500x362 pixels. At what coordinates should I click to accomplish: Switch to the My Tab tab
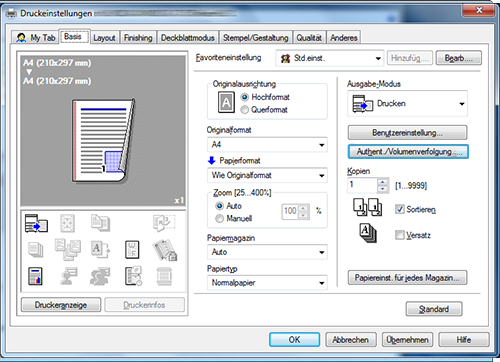point(36,38)
